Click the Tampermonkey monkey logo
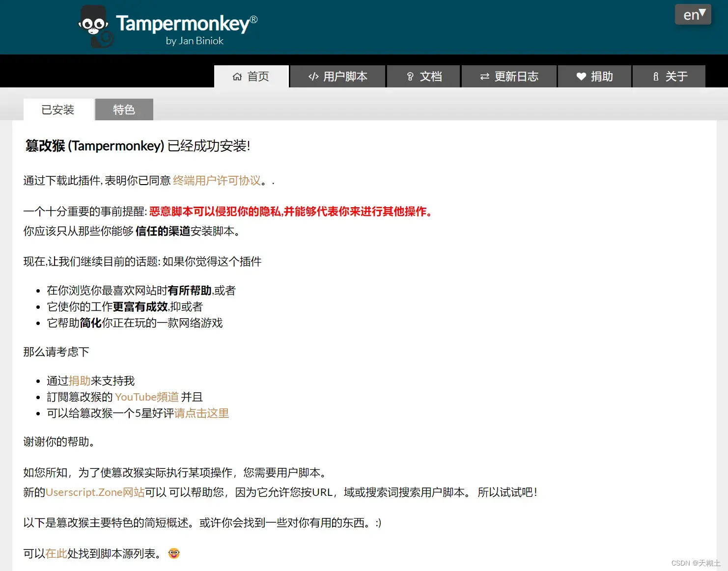The image size is (728, 571). tap(95, 27)
